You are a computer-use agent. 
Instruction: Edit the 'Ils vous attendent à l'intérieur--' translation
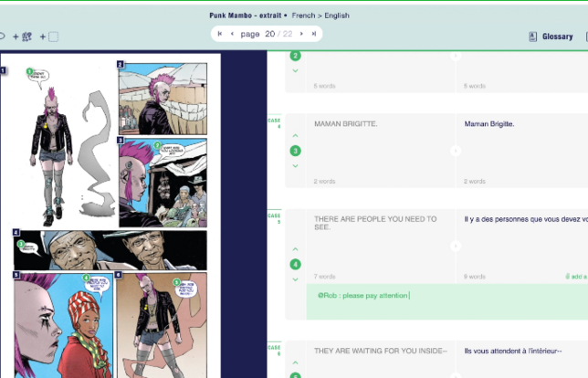tap(522, 360)
